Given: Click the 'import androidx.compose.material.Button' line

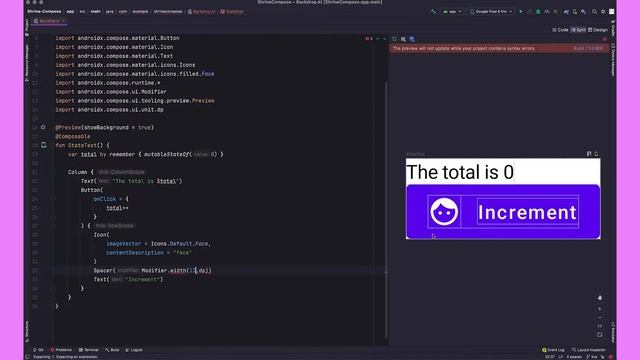Looking at the screenshot, I should point(117,38).
